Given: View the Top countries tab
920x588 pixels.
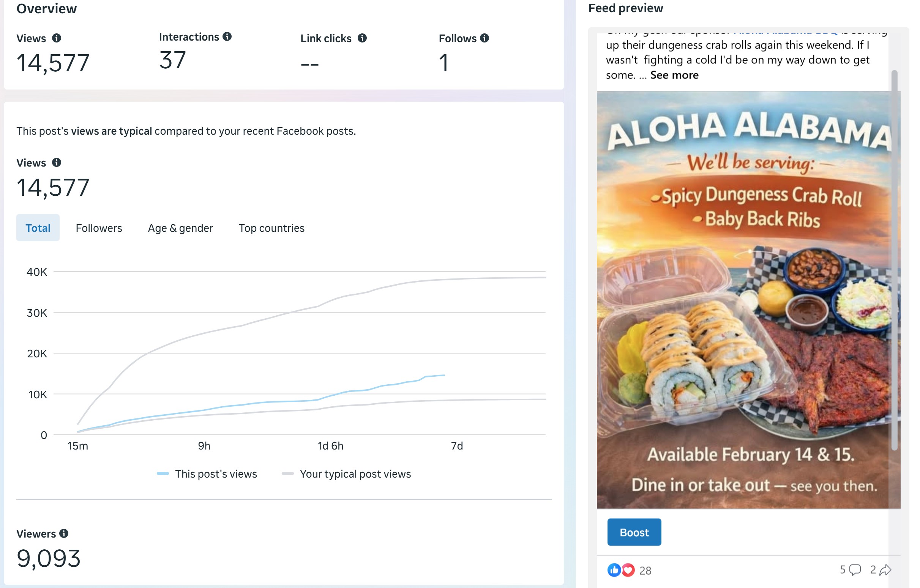Looking at the screenshot, I should [271, 228].
